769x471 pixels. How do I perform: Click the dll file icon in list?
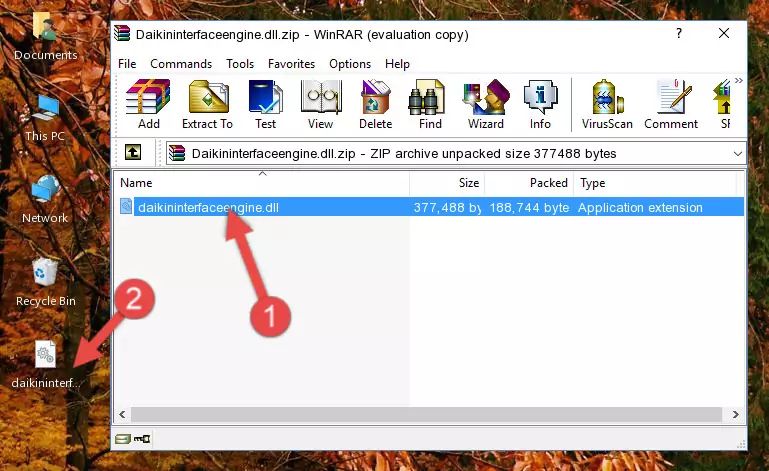click(126, 207)
